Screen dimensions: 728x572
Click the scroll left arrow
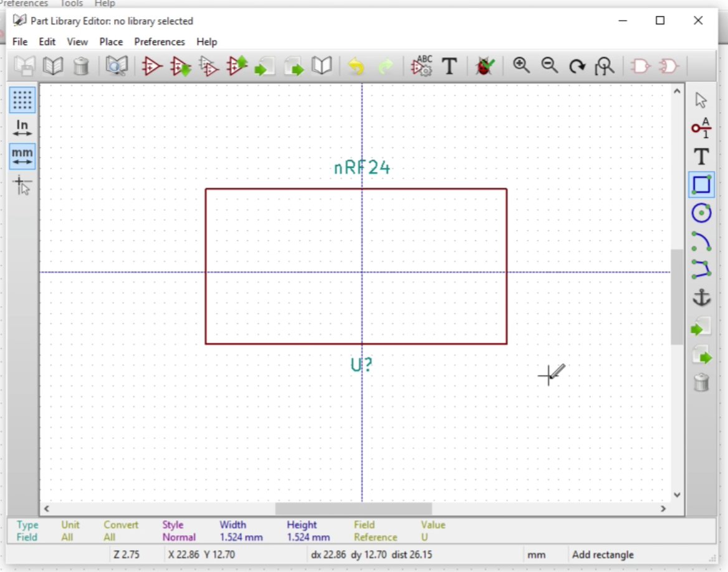coord(46,509)
